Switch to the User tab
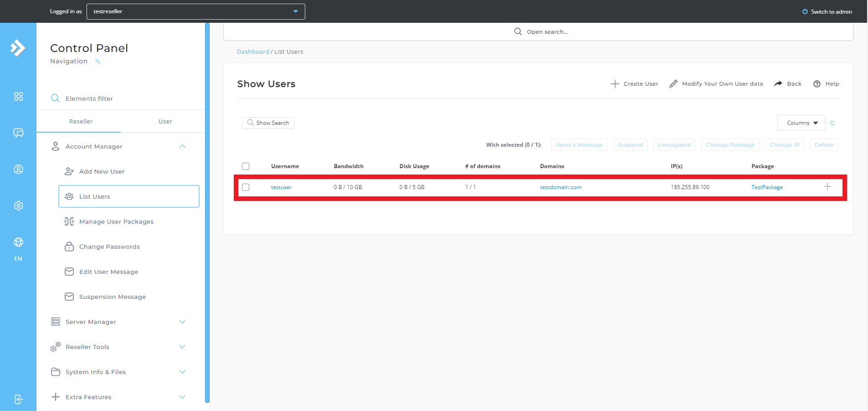Viewport: 868px width, 411px height. pyautogui.click(x=165, y=121)
